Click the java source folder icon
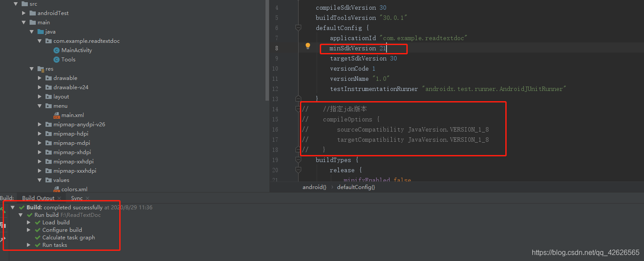This screenshot has width=644, height=261. tap(41, 32)
